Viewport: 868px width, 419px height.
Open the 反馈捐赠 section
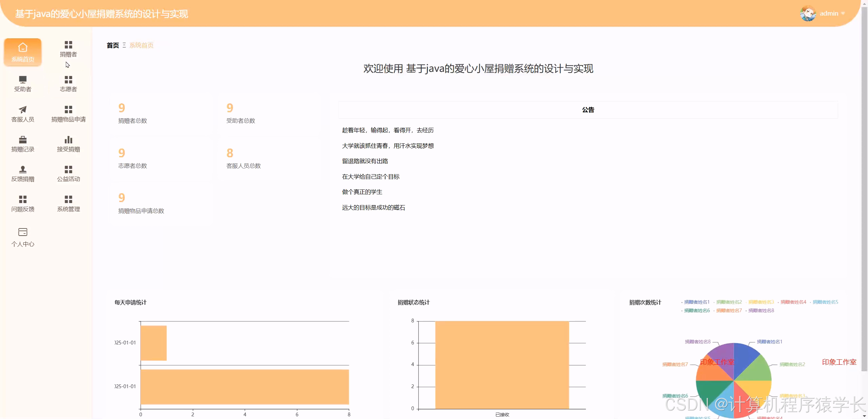point(22,174)
